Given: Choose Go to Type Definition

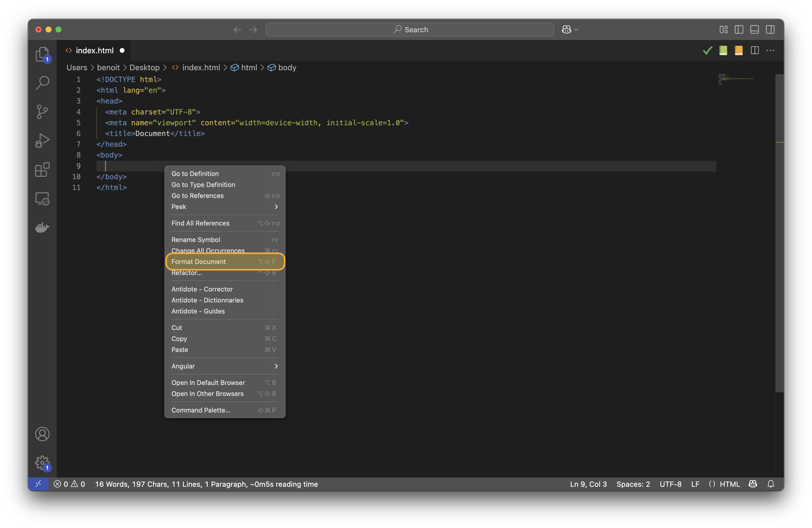Looking at the screenshot, I should click(225, 184).
